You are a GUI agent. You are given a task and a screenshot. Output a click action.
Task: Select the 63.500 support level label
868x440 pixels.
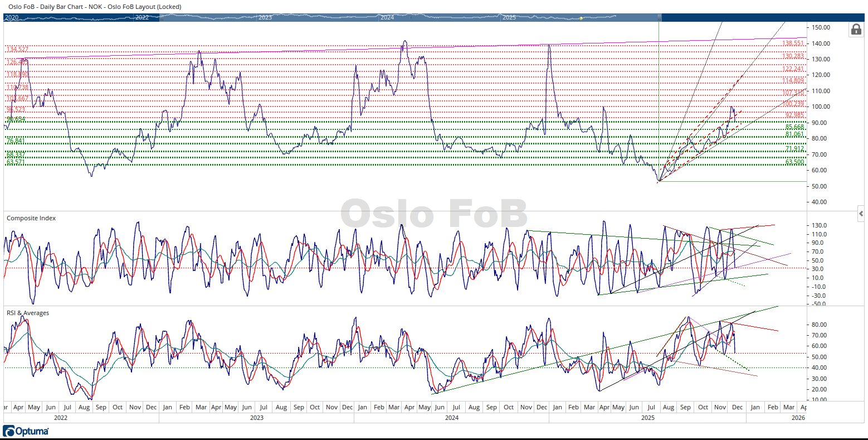point(794,162)
